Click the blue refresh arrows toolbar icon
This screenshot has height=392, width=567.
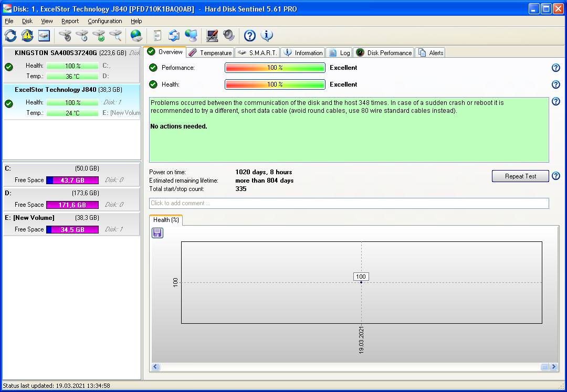click(10, 35)
